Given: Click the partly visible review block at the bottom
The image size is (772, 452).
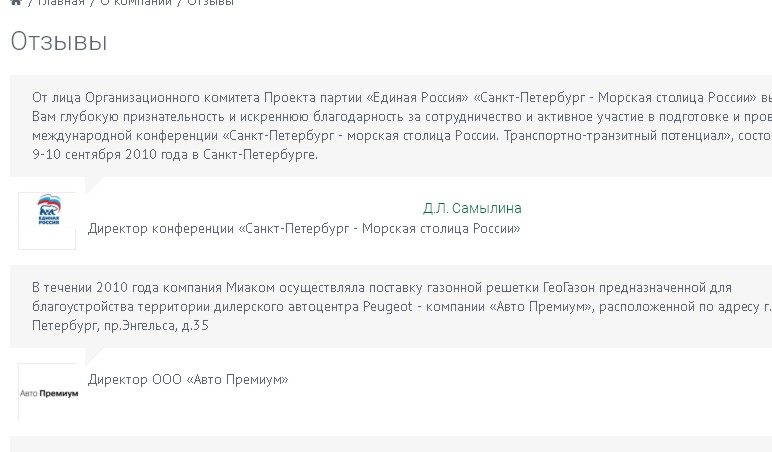Looking at the screenshot, I should [391, 444].
